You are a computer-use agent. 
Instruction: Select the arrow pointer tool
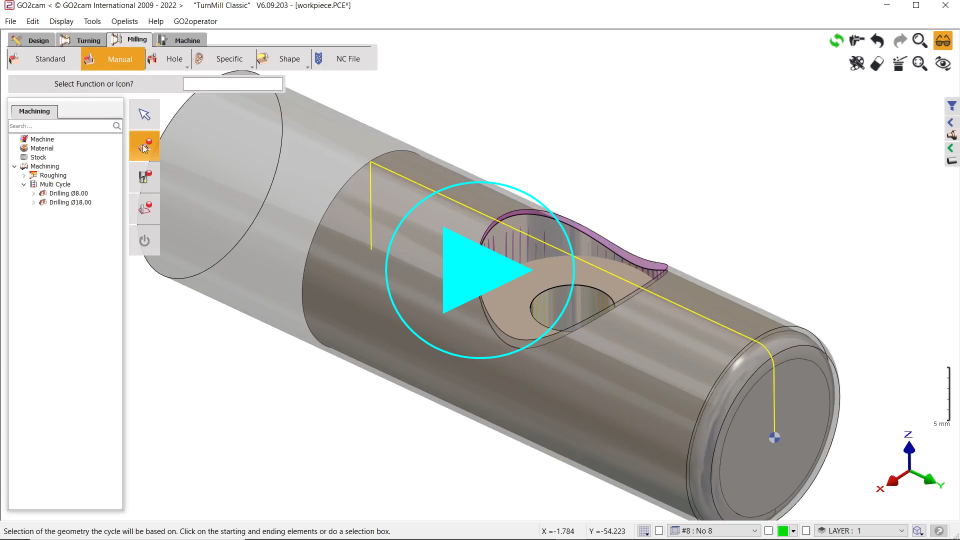144,115
